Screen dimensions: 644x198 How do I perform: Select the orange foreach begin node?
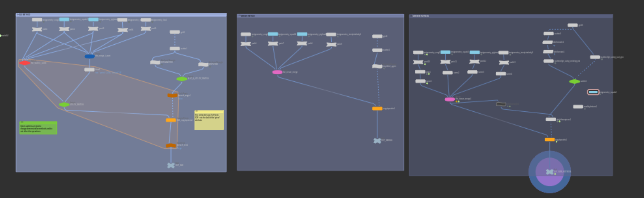[x=172, y=96]
